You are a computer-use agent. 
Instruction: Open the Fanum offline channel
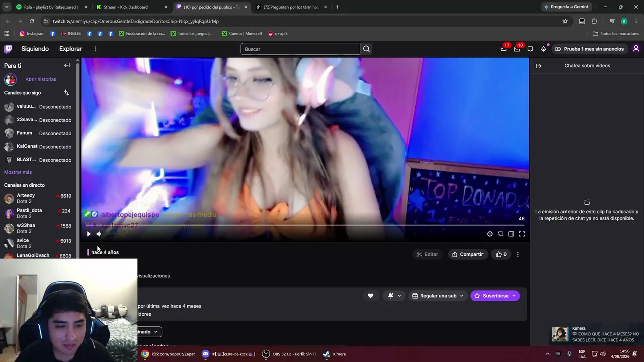coord(38,133)
